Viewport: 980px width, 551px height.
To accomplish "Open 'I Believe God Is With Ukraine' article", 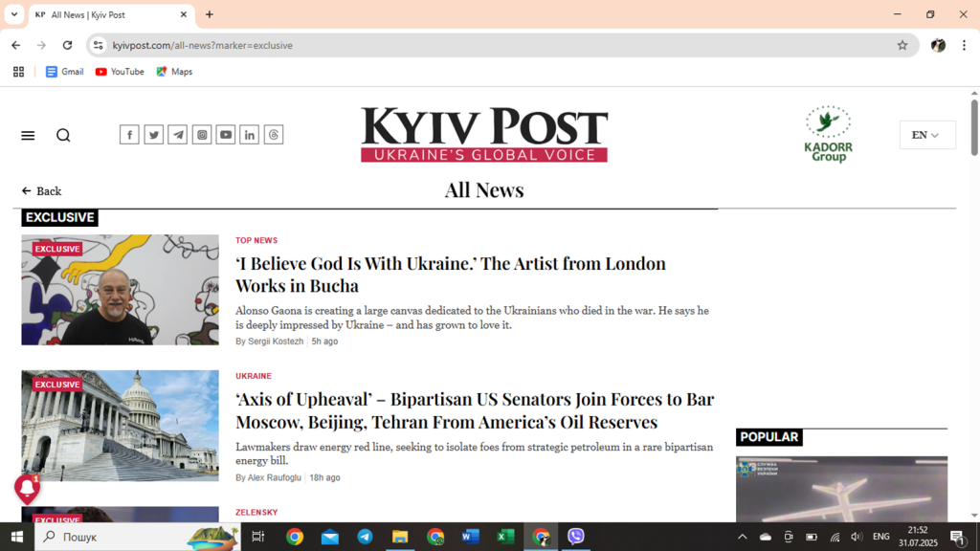I will point(451,275).
